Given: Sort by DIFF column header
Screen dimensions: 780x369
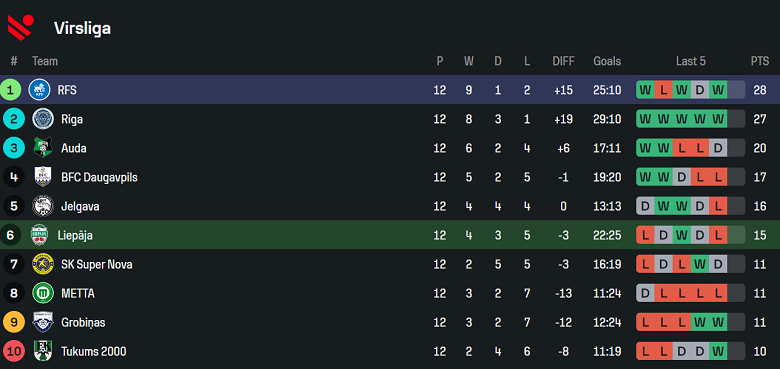Looking at the screenshot, I should tap(563, 61).
